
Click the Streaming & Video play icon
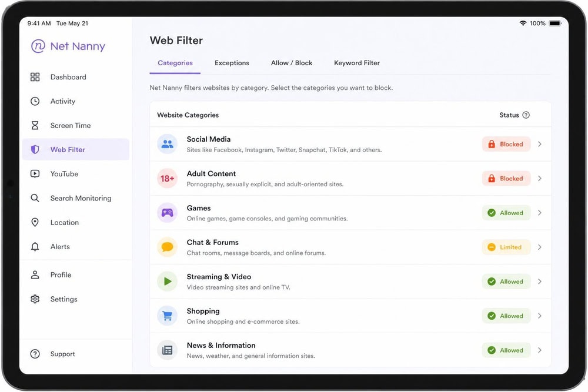click(x=167, y=282)
